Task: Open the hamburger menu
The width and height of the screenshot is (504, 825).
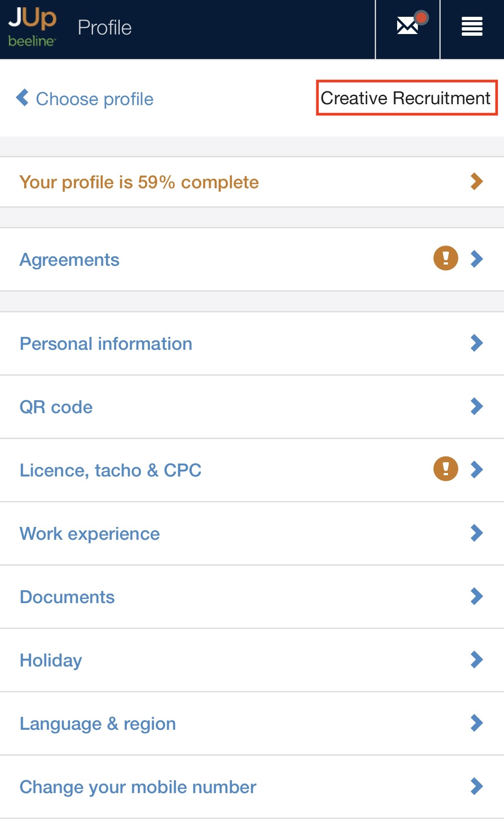Action: pos(472,27)
